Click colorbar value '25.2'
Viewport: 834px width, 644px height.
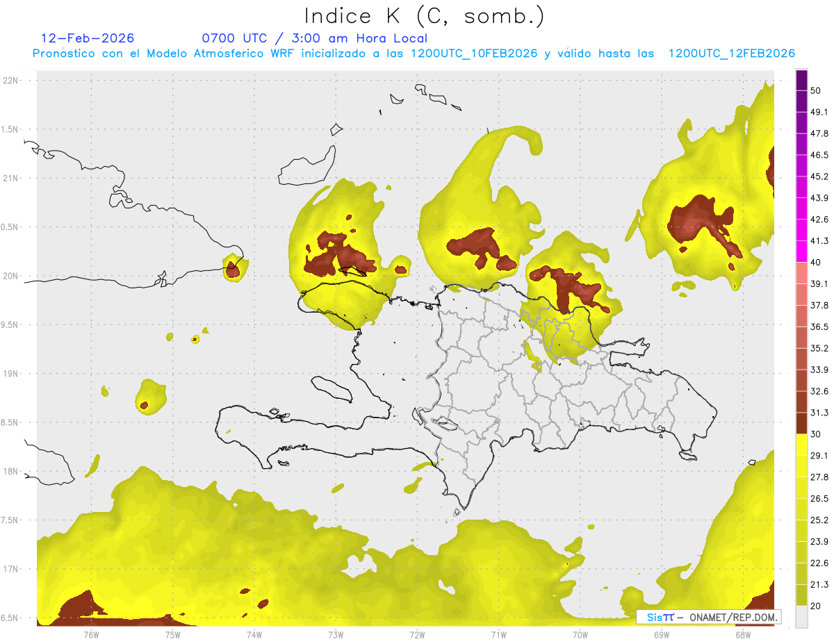(x=819, y=520)
